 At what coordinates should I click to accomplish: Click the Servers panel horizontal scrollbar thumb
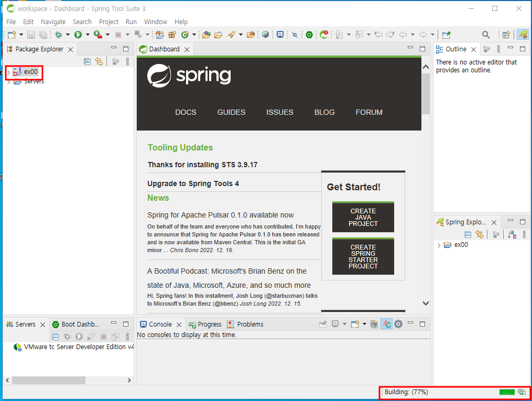[49, 381]
